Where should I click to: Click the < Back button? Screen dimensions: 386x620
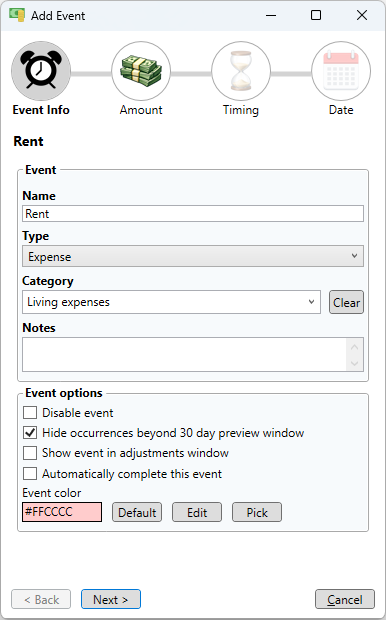(41, 599)
